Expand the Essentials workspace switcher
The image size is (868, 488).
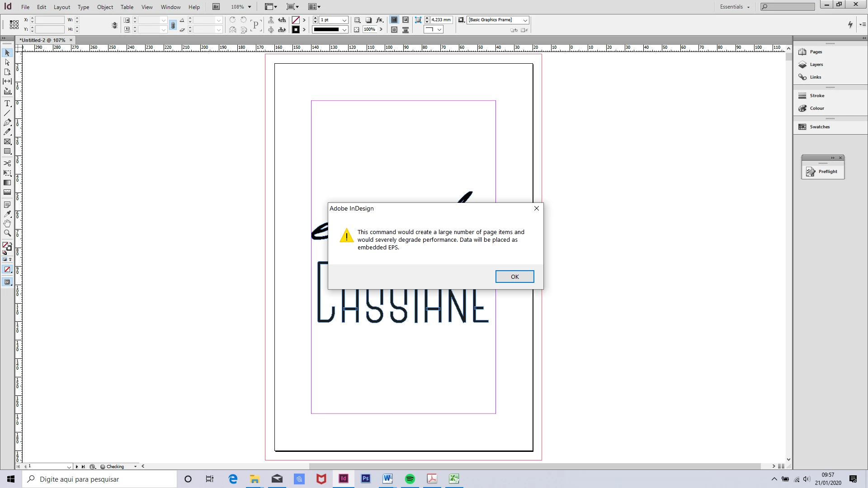click(735, 7)
